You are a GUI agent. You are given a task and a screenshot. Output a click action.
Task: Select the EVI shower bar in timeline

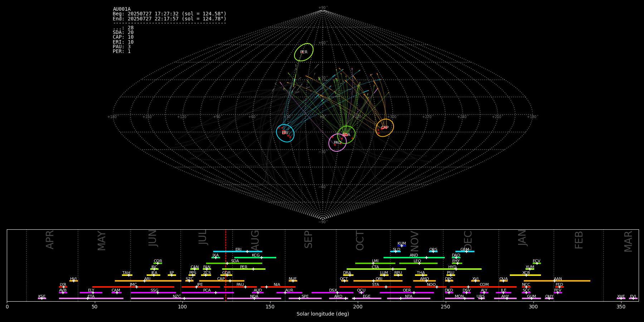coord(633,298)
